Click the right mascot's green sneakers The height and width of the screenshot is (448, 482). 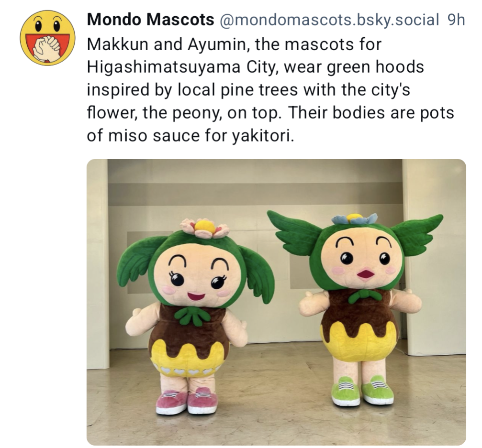[x=362, y=390]
